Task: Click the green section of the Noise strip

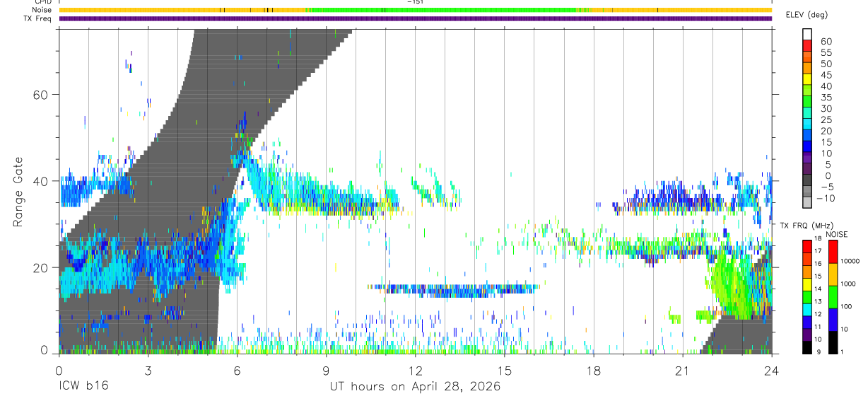Action: pos(444,10)
